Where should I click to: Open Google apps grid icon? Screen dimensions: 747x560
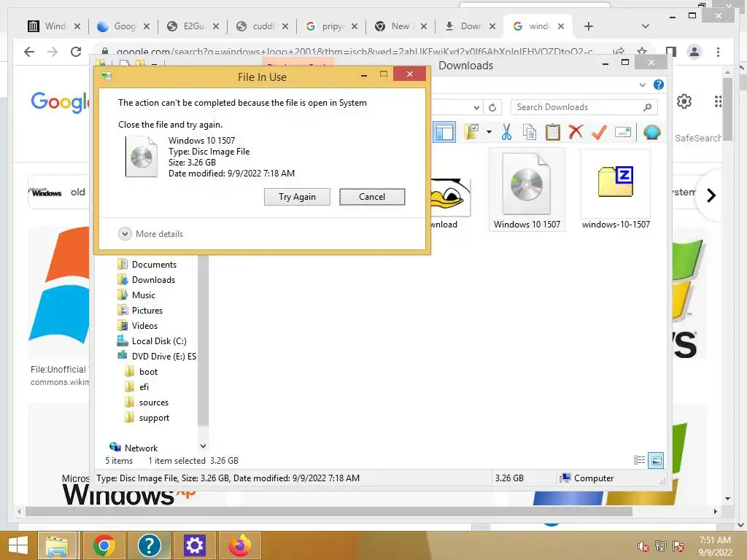[718, 101]
